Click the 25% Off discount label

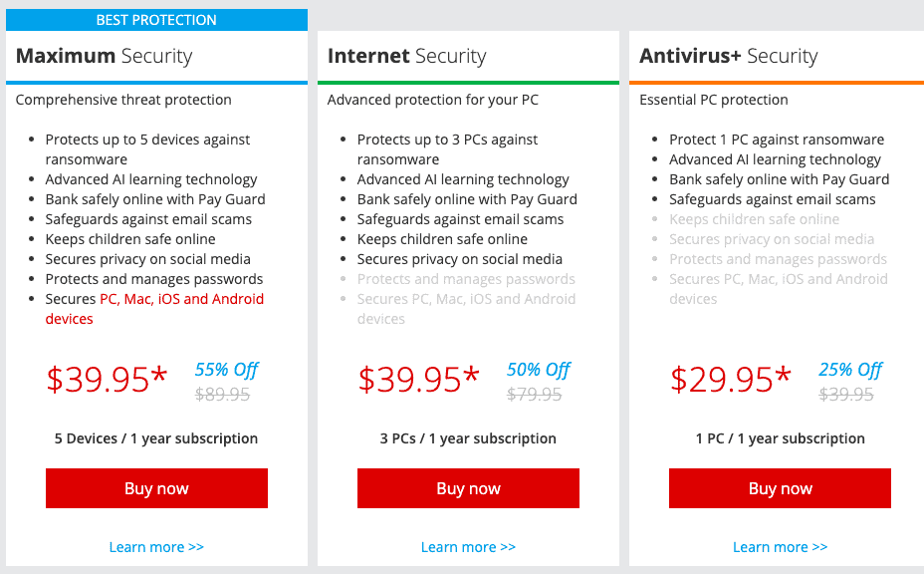coord(850,370)
